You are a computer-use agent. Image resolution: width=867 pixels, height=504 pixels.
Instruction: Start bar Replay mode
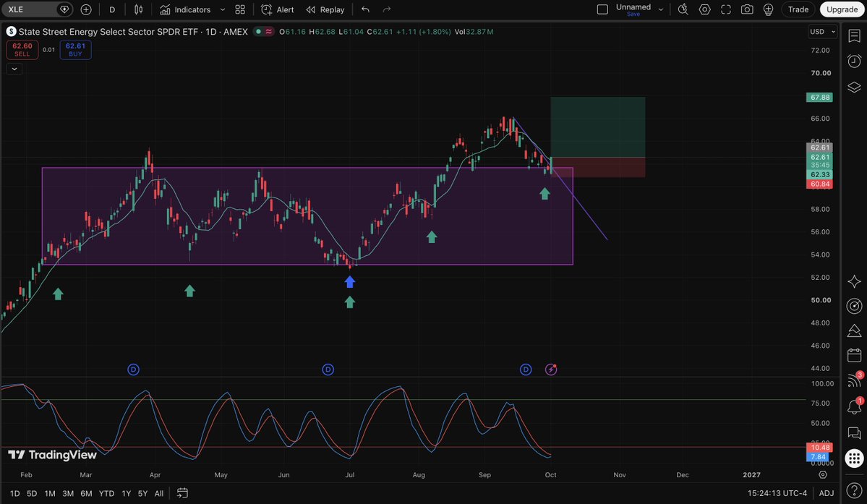pyautogui.click(x=325, y=9)
